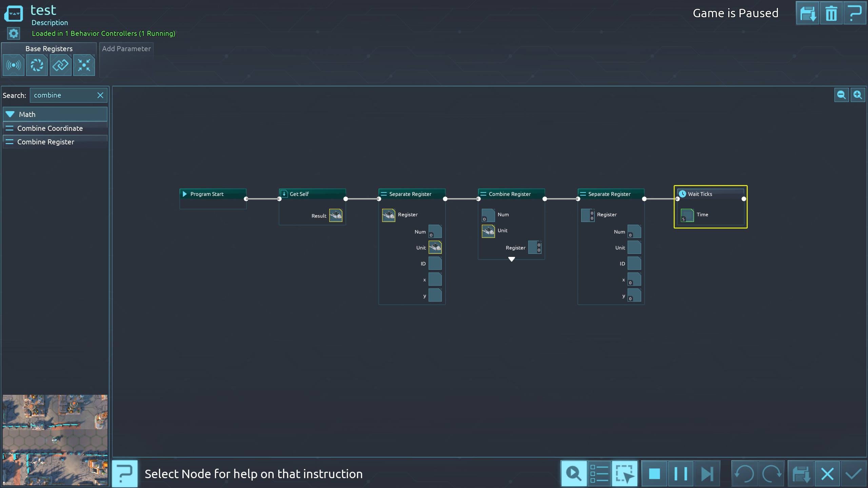Screen dimensions: 868x488
Task: Toggle the box selection mode button
Action: (x=625, y=473)
